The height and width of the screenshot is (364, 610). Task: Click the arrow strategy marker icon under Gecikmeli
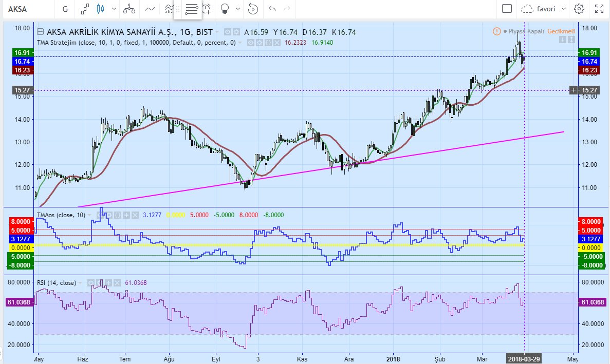[563, 40]
